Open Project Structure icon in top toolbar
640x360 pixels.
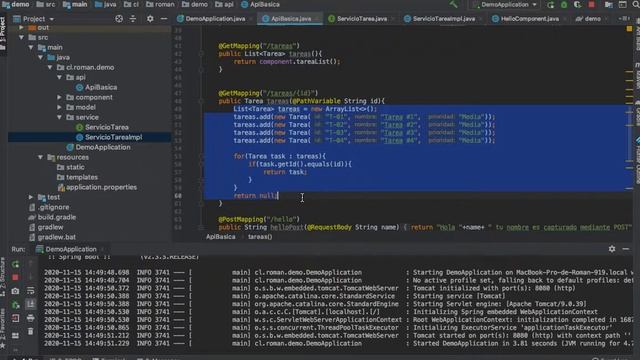click(609, 5)
